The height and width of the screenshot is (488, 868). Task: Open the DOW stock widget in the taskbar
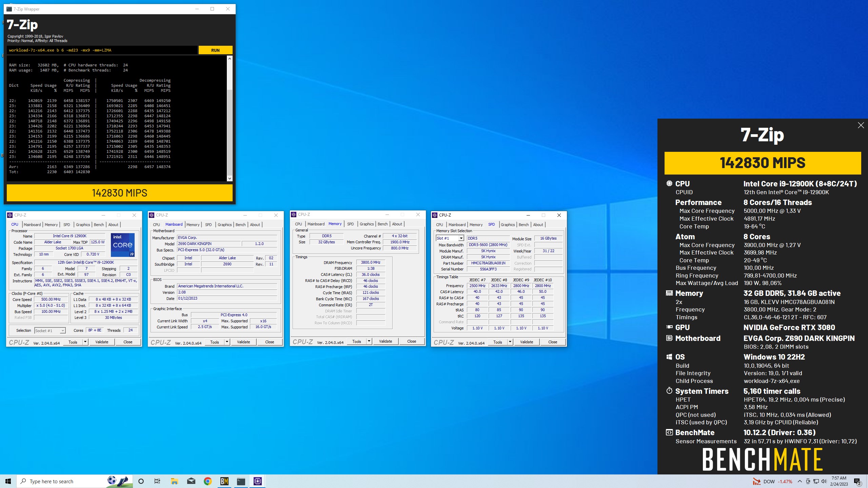coord(772,482)
